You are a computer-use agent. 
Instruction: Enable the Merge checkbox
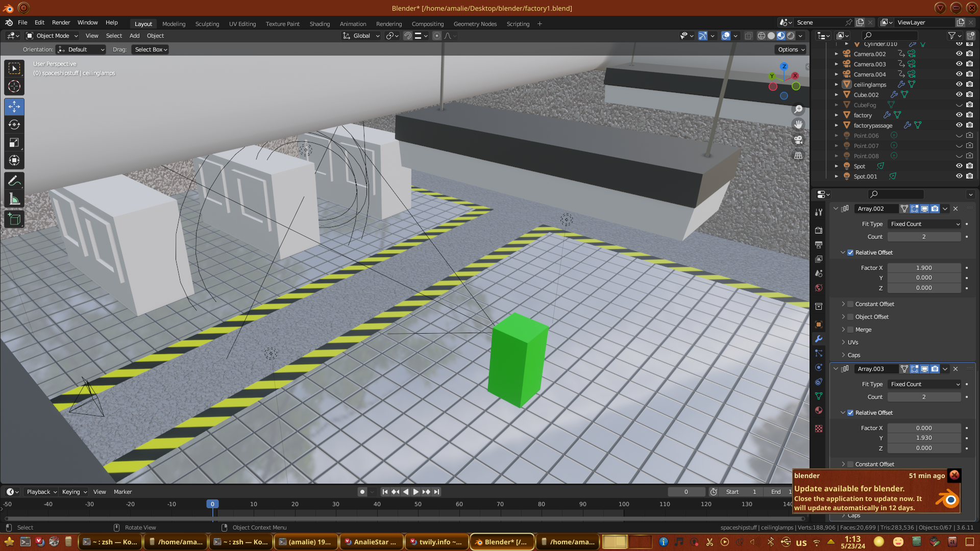click(850, 330)
